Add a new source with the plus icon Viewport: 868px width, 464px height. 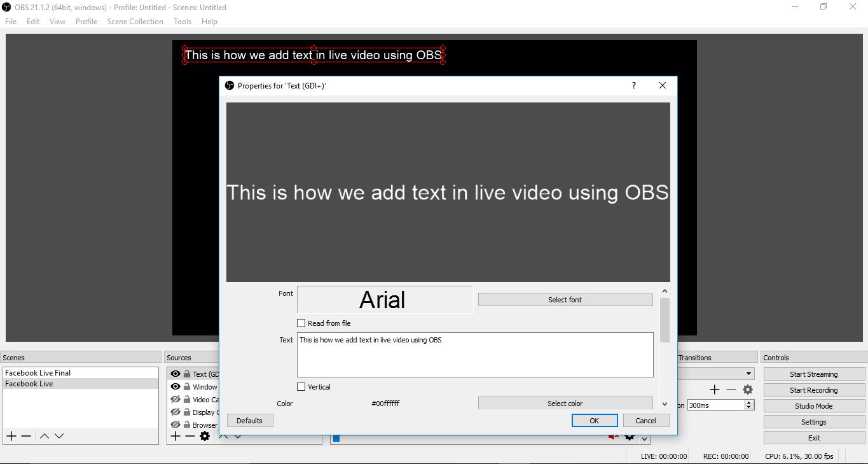click(176, 436)
